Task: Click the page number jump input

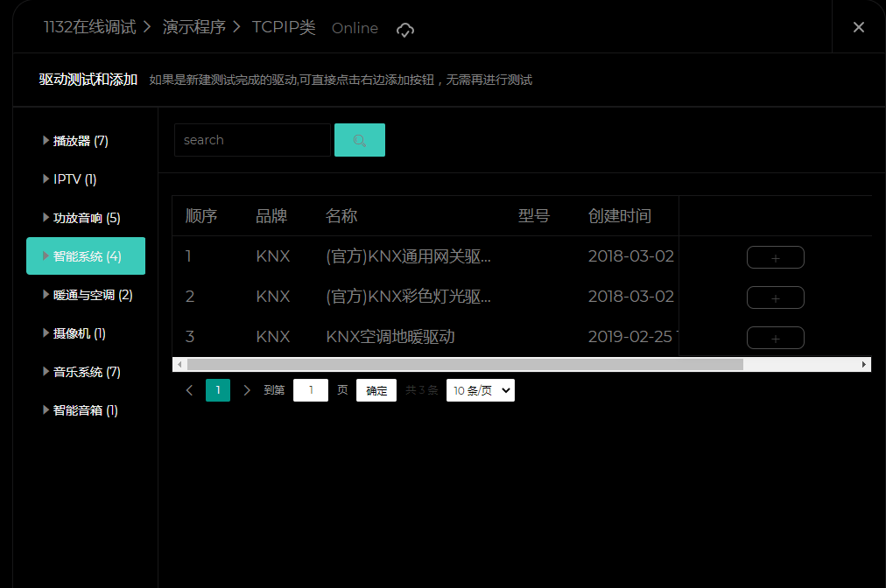Action: (x=311, y=390)
